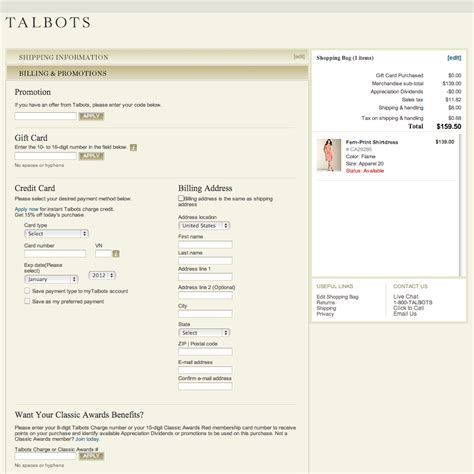
Task: Start a Live Chat
Action: click(x=406, y=296)
